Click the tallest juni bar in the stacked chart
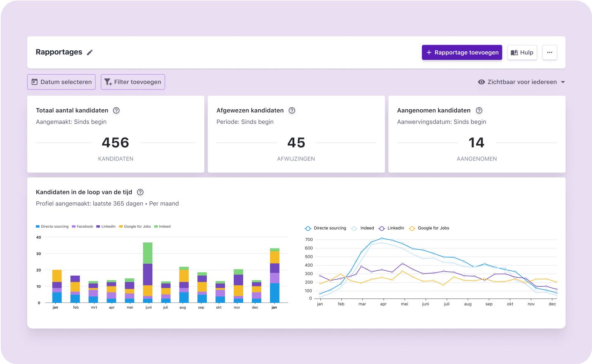The height and width of the screenshot is (364, 592). [x=148, y=272]
